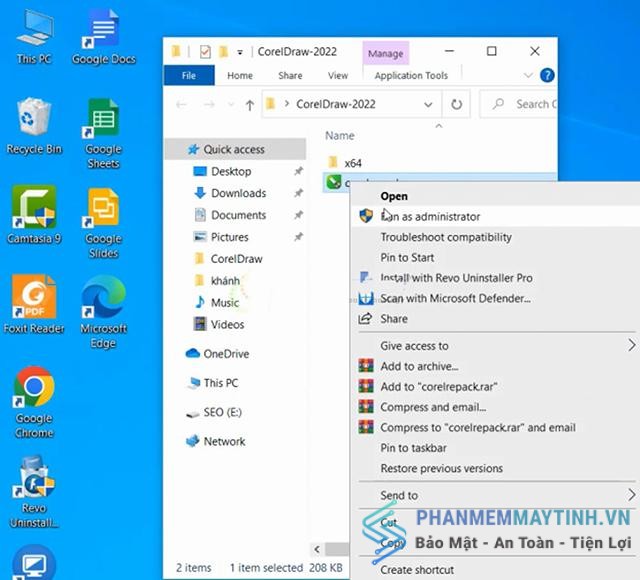Click the New folder icon in quick access toolbar
Image resolution: width=640 pixels, height=580 pixels.
[223, 52]
